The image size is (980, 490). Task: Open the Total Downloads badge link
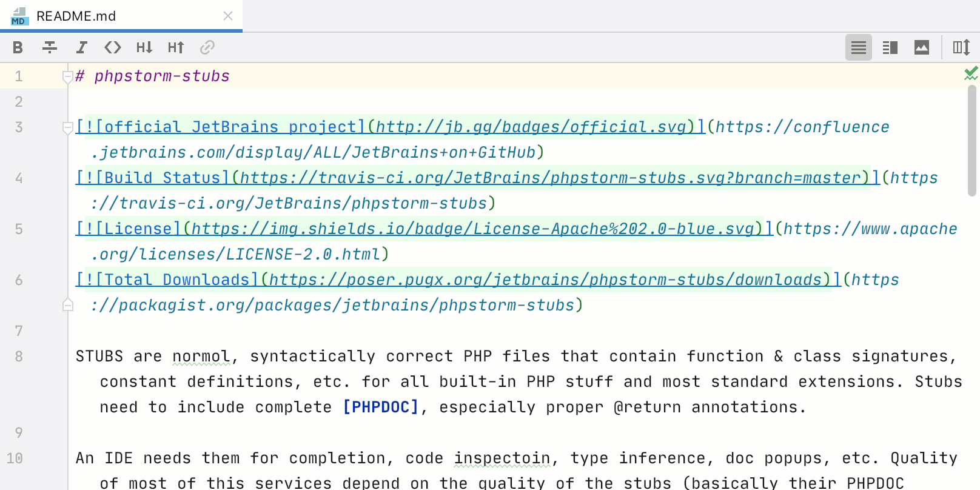click(458, 280)
